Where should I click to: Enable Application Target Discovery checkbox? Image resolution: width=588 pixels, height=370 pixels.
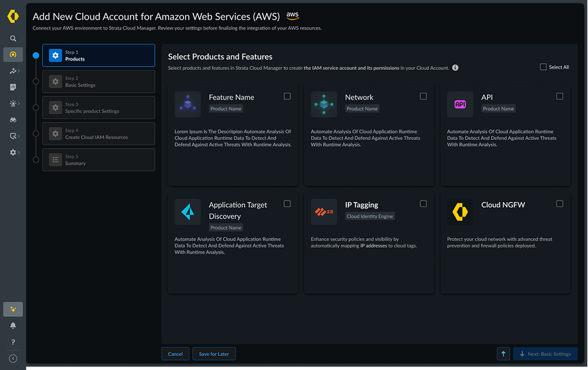pos(287,204)
